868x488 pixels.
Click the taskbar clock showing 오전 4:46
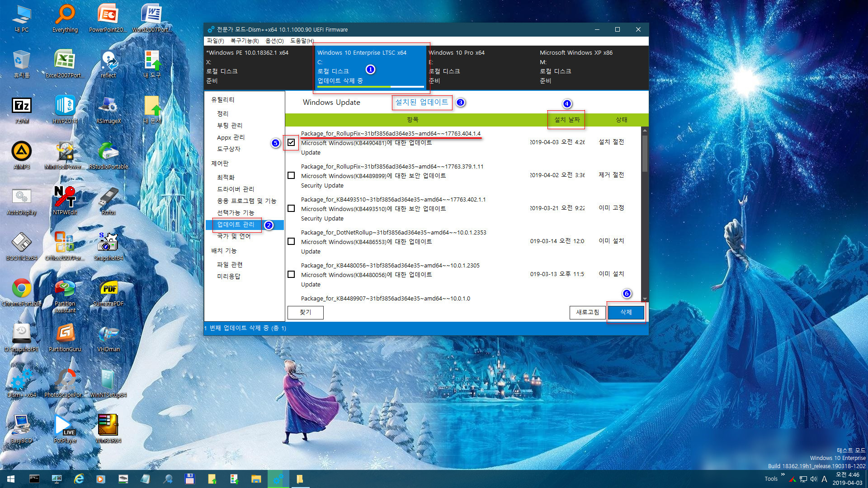848,479
